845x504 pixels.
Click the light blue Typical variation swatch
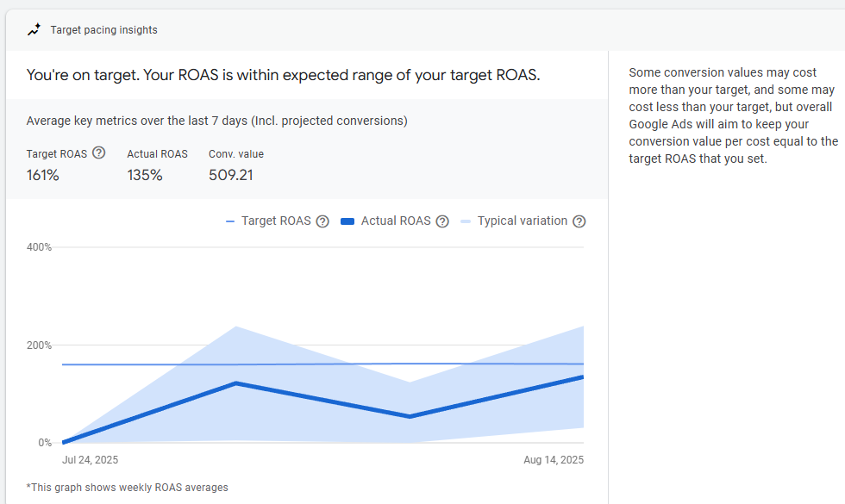pyautogui.click(x=466, y=221)
